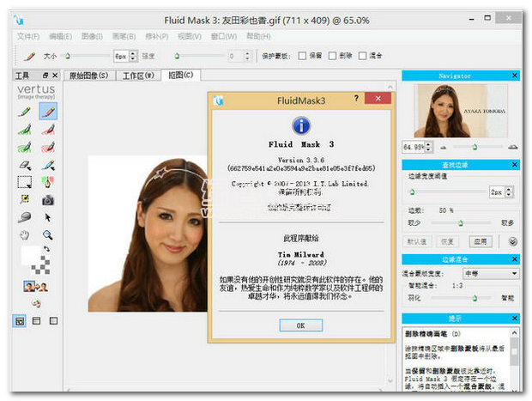The width and height of the screenshot is (532, 401).
Task: Click OK in the FluidMask3 dialog
Action: [300, 325]
